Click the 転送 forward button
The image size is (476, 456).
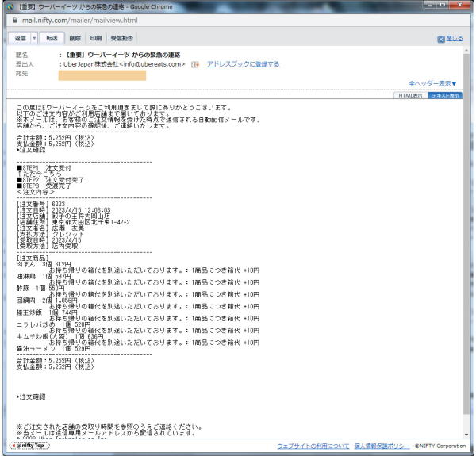[52, 38]
